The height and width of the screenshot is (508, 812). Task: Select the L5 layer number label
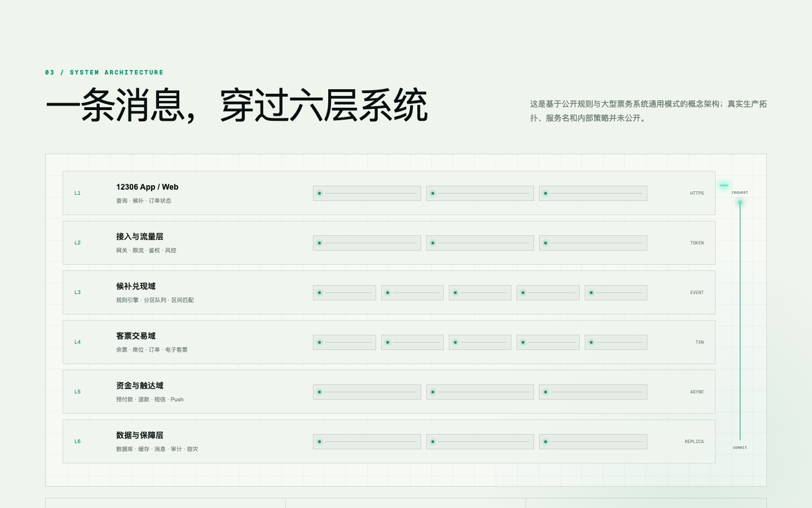click(x=77, y=392)
